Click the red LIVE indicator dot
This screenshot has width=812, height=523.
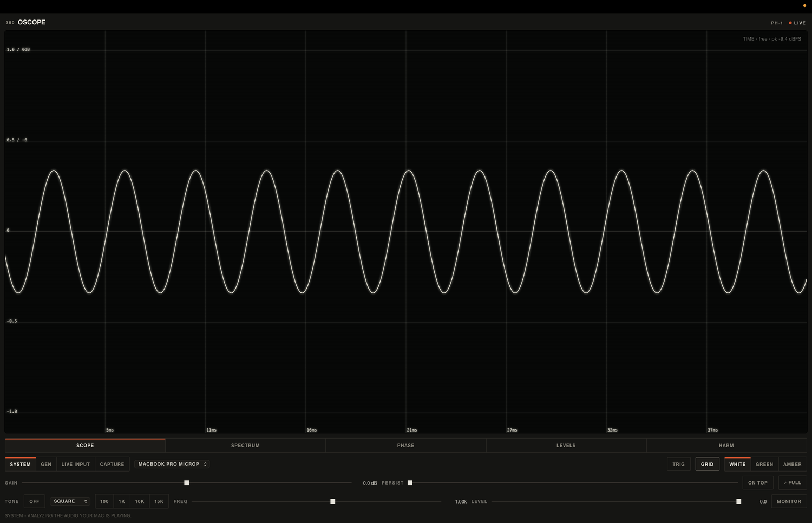click(790, 23)
